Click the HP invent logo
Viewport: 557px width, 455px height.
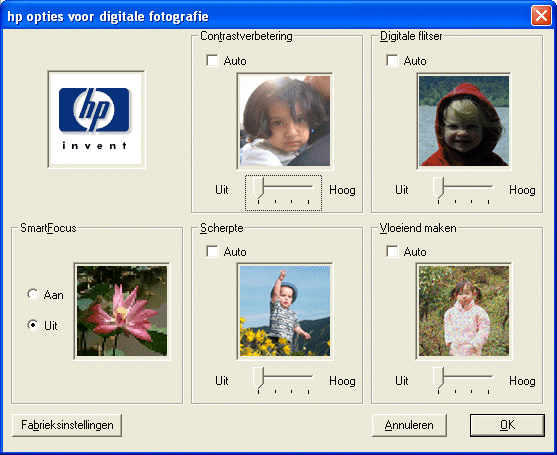click(96, 119)
